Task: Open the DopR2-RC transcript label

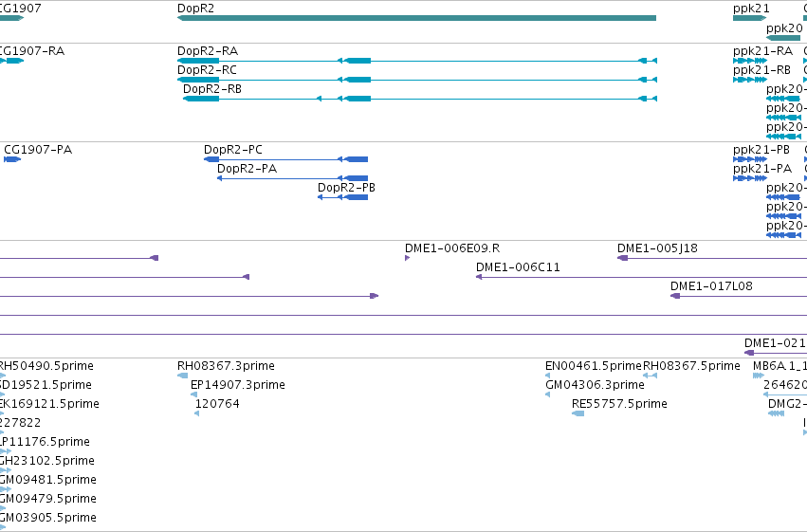Action: point(207,70)
